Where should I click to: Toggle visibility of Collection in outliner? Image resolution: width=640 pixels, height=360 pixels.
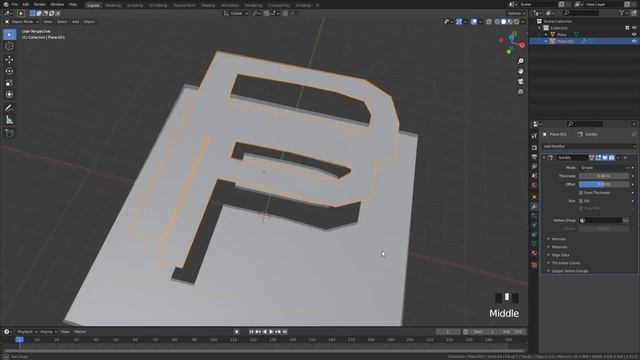click(x=634, y=28)
